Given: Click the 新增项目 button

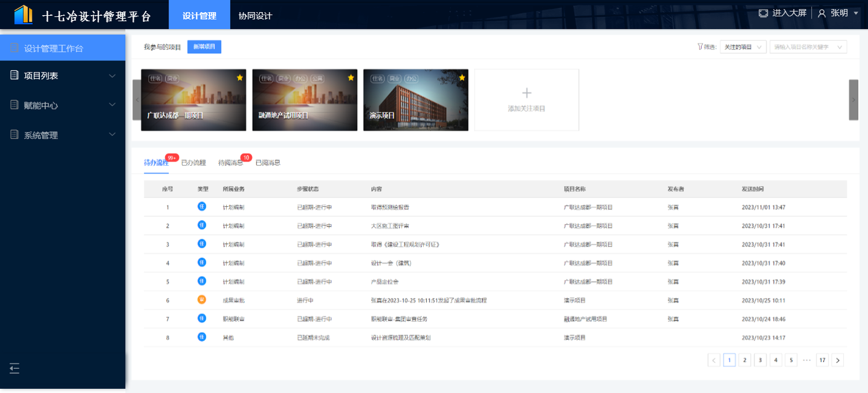Looking at the screenshot, I should pyautogui.click(x=204, y=47).
